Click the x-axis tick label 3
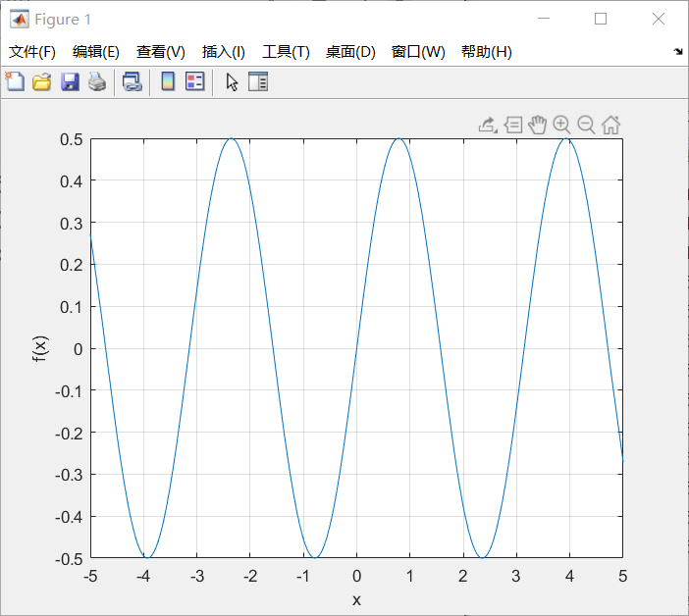689x616 pixels. click(x=516, y=576)
